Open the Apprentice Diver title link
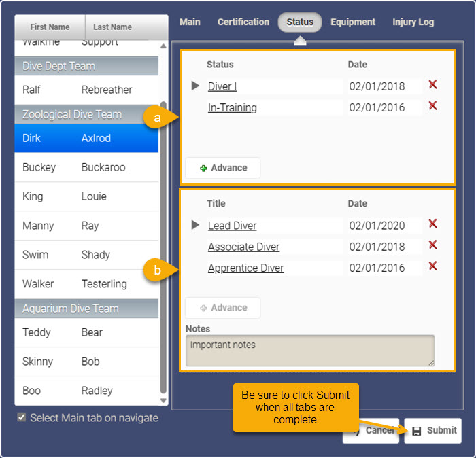Image resolution: width=476 pixels, height=458 pixels. click(246, 268)
